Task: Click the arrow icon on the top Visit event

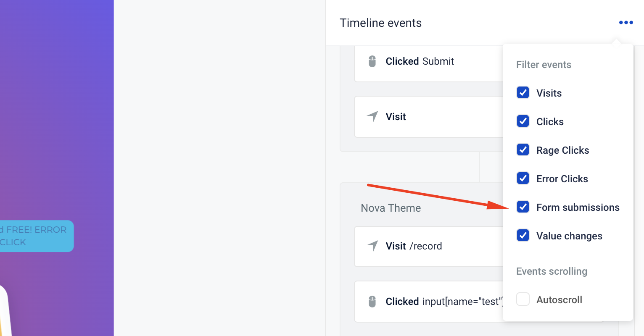Action: (x=372, y=116)
